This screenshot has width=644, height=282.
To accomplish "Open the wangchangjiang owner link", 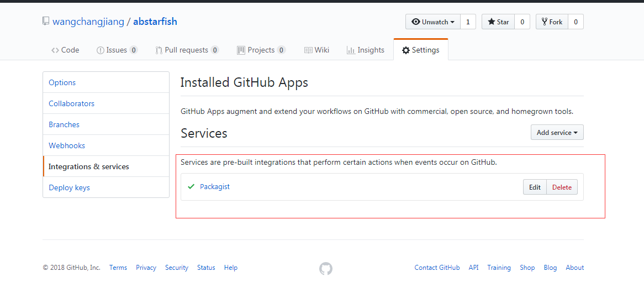I will pyautogui.click(x=88, y=22).
